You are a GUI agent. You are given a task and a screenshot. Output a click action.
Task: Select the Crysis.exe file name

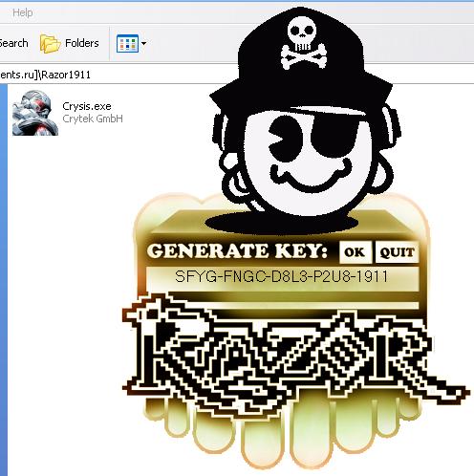87,106
